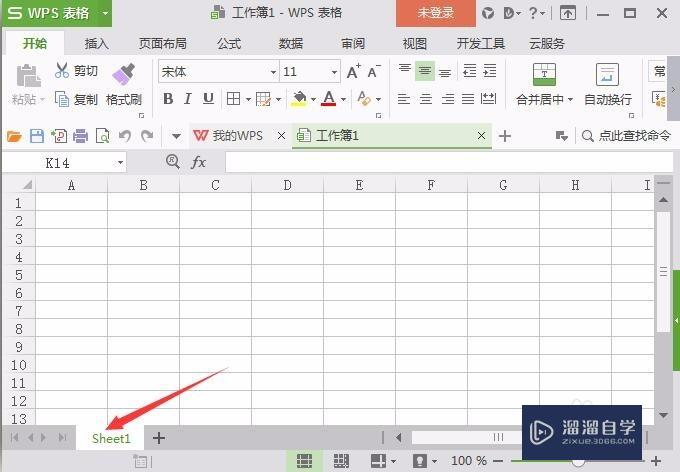Expand border style dropdown arrow
Viewport: 680px width, 472px height.
(248, 99)
